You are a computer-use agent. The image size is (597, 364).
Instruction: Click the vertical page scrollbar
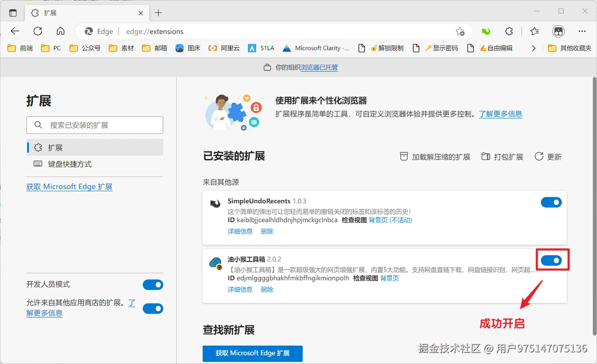[x=594, y=206]
